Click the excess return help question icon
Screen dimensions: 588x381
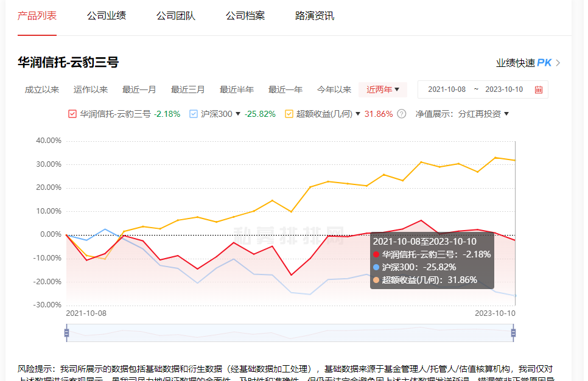[401, 114]
